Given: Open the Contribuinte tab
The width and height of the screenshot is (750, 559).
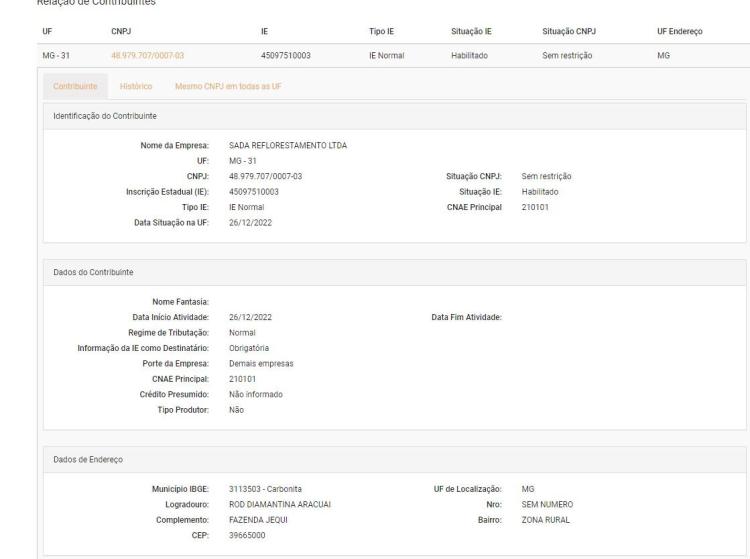Looking at the screenshot, I should [x=75, y=87].
